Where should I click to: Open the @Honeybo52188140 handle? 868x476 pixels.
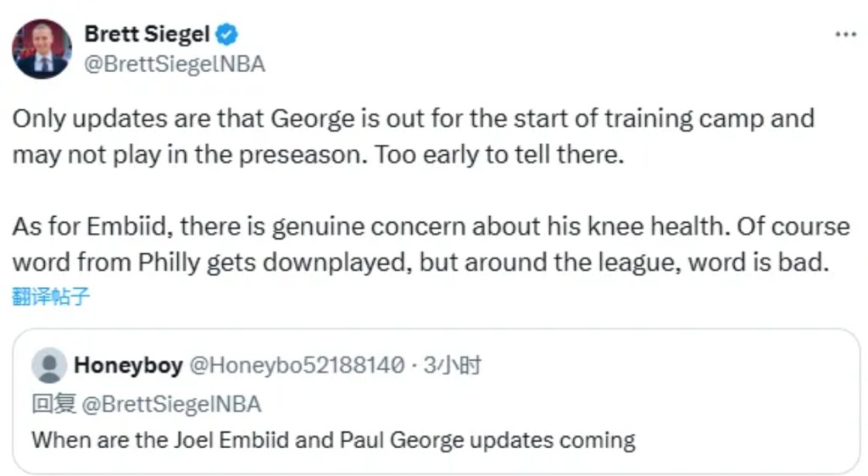point(296,366)
